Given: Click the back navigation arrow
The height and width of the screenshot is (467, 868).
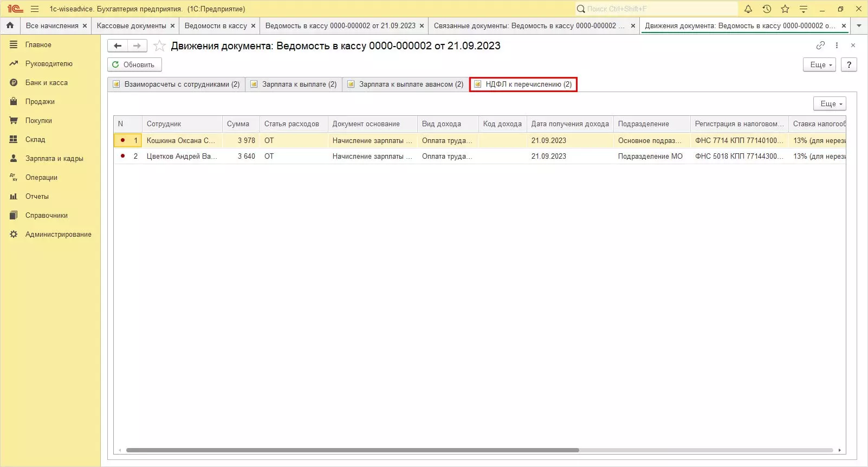Looking at the screenshot, I should click(118, 46).
